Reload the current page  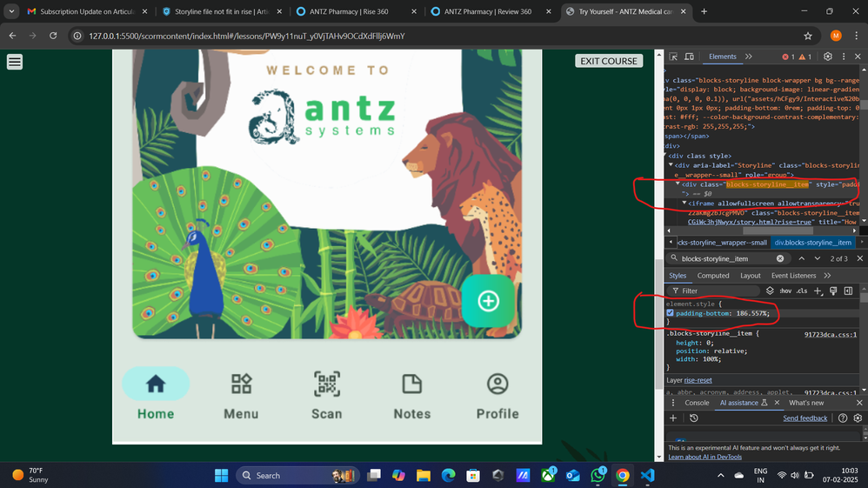[x=53, y=36]
